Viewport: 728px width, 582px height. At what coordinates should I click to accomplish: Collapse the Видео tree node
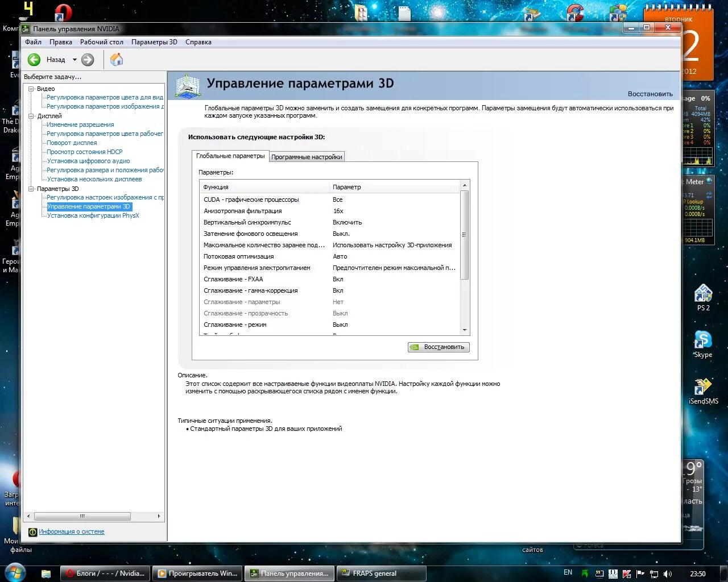(x=31, y=89)
